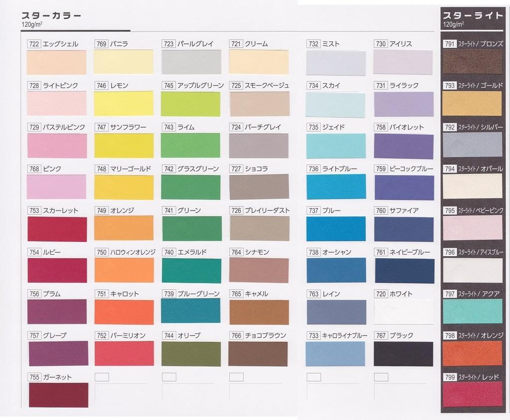Click the 740 エメラルド swatch

coord(191,271)
